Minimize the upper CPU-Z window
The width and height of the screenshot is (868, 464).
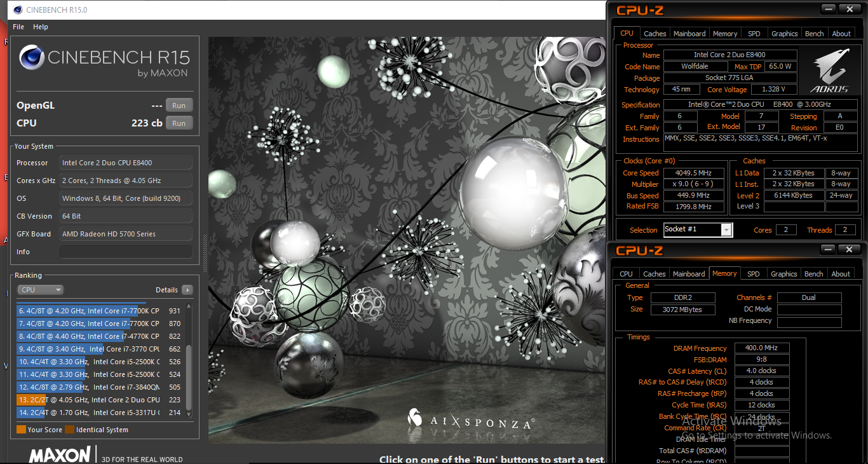pos(827,10)
